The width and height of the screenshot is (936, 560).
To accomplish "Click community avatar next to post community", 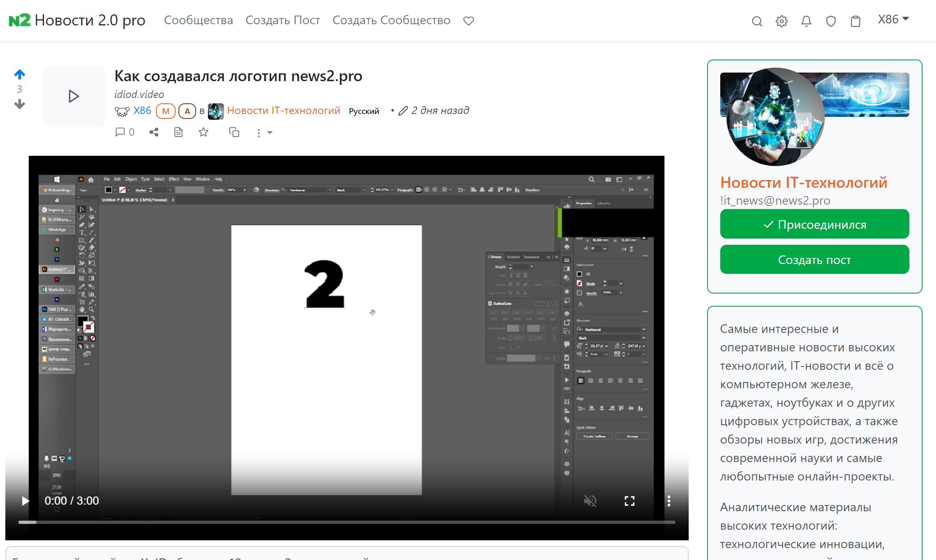I will [216, 111].
